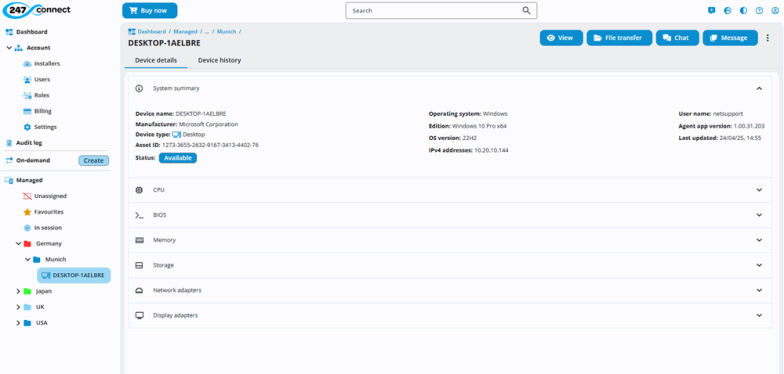Open the three-dot more options menu
This screenshot has height=374, width=784.
click(768, 38)
